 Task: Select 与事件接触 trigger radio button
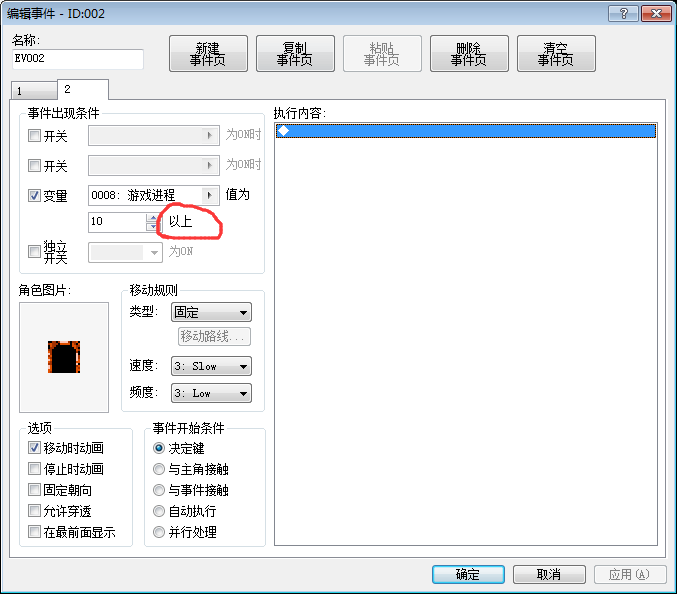pyautogui.click(x=159, y=490)
